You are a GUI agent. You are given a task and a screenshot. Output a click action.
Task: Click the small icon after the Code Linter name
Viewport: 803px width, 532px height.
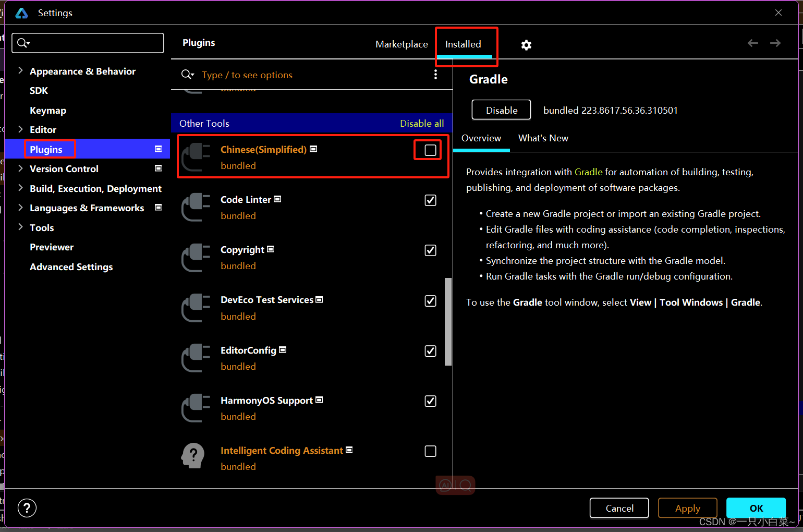coord(277,199)
